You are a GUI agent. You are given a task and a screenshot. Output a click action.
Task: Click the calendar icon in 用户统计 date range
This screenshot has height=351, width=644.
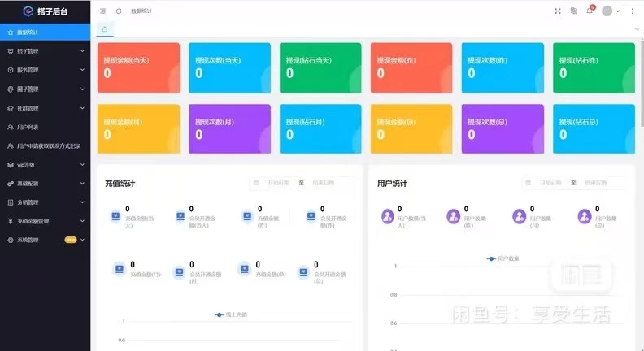529,183
